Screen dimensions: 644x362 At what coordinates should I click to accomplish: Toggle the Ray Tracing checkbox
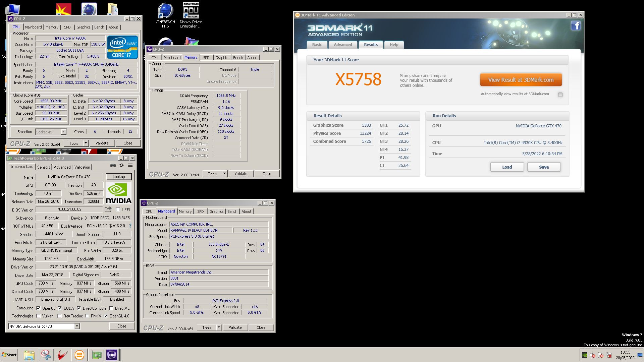(59, 316)
